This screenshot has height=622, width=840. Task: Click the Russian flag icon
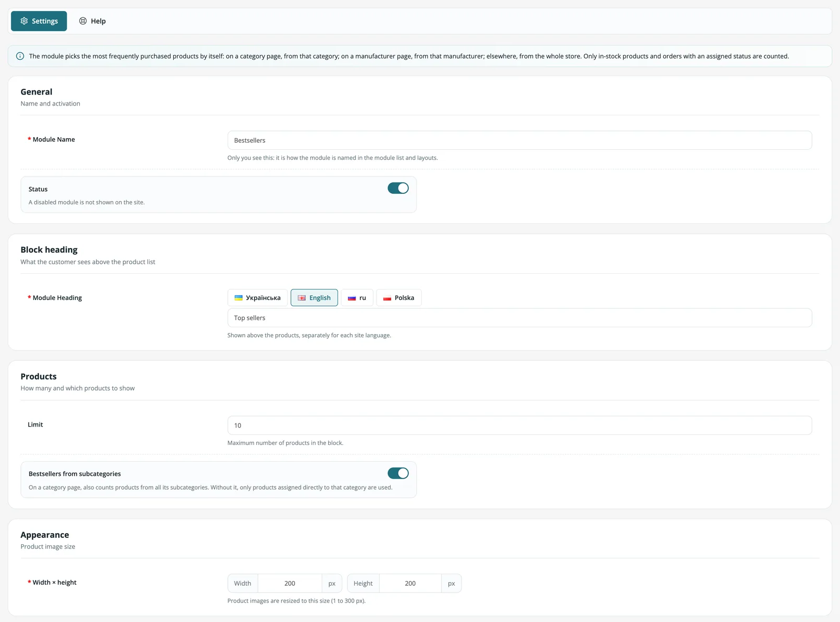pyautogui.click(x=352, y=298)
